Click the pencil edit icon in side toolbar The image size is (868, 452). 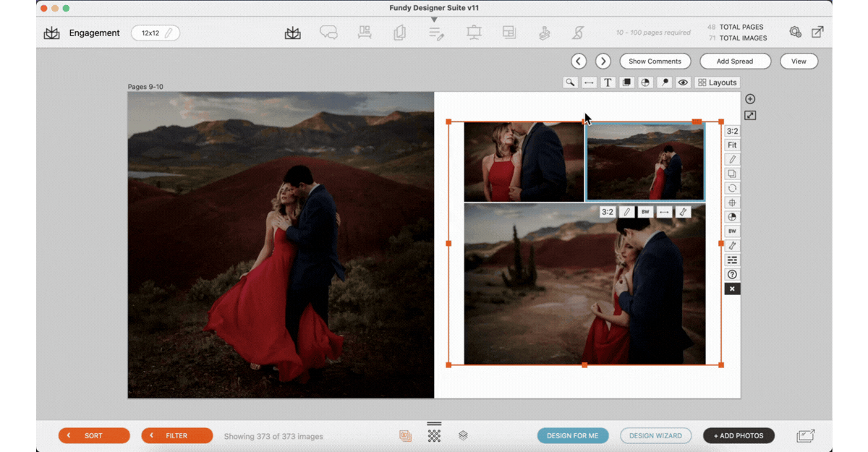tap(732, 160)
